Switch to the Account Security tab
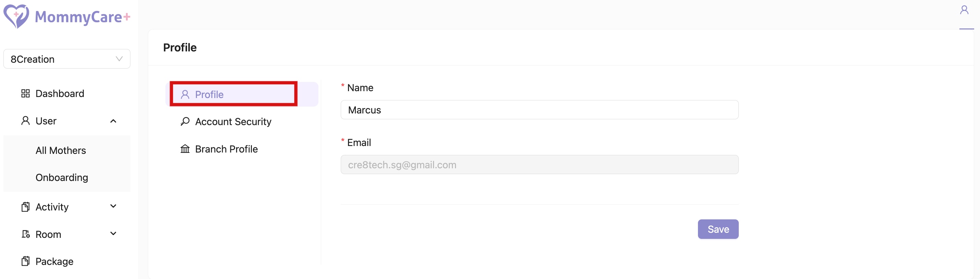This screenshot has height=279, width=980. 233,121
